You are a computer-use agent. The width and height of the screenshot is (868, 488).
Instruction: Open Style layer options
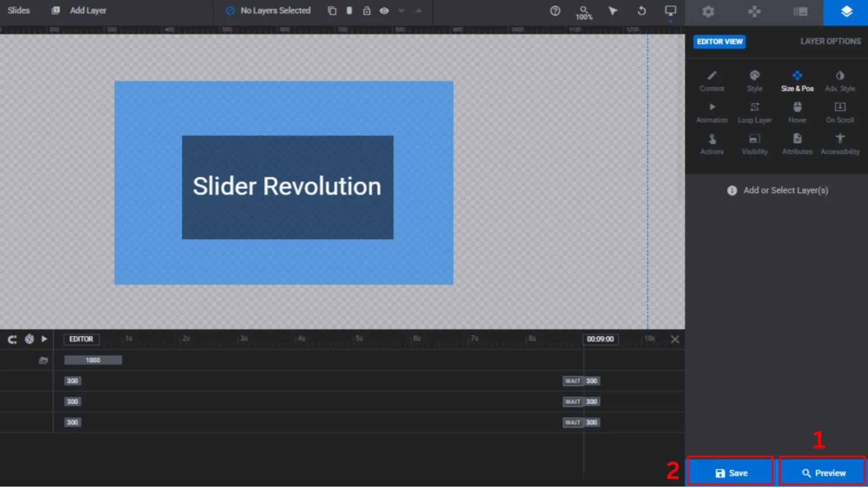(755, 81)
